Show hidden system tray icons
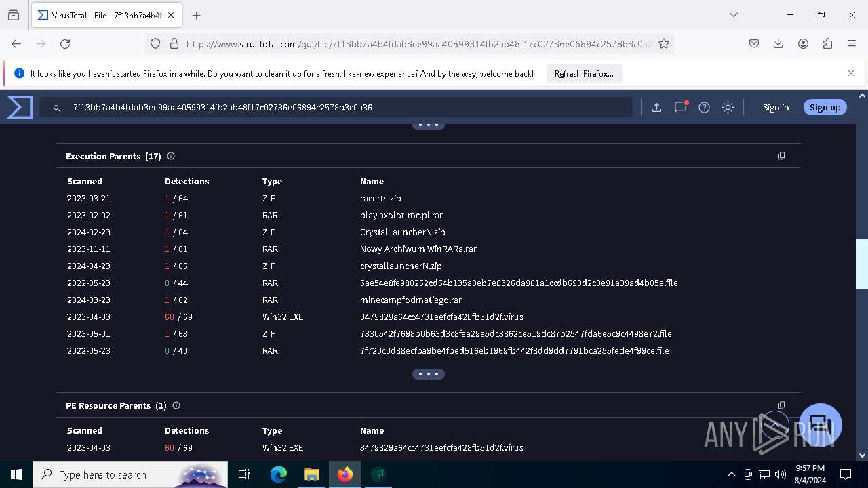The width and height of the screenshot is (868, 488). 731,474
